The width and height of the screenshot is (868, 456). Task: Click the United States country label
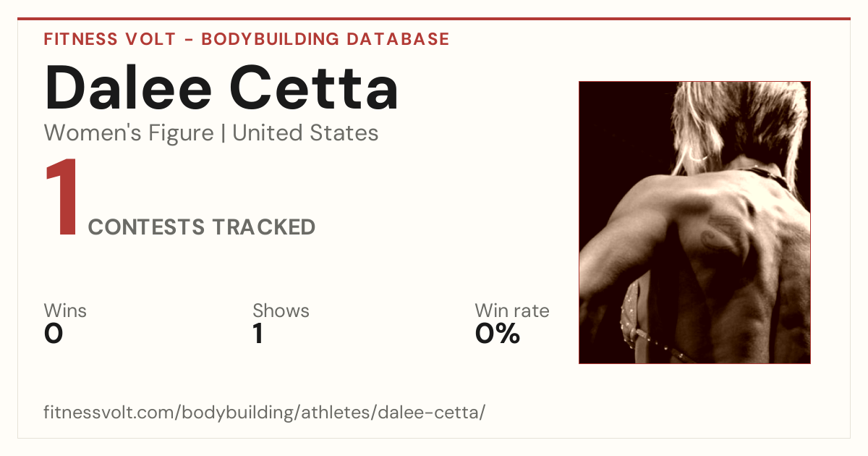click(x=305, y=133)
